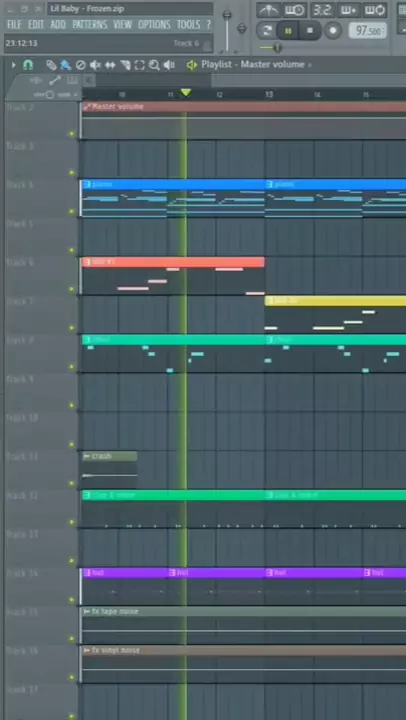
Task: Open the TOOLS menu
Action: (188, 24)
